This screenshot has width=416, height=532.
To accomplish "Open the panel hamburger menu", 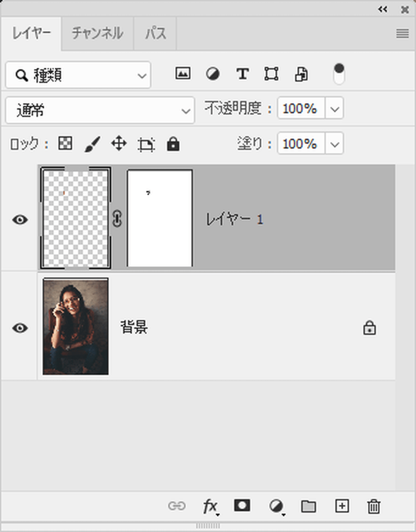I will 402,33.
